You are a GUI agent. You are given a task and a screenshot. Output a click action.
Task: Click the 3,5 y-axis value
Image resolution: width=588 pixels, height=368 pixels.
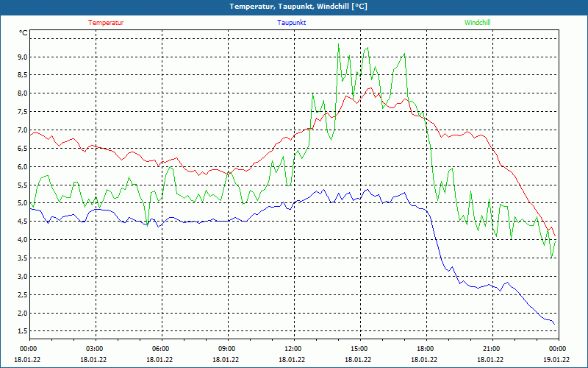coord(23,258)
